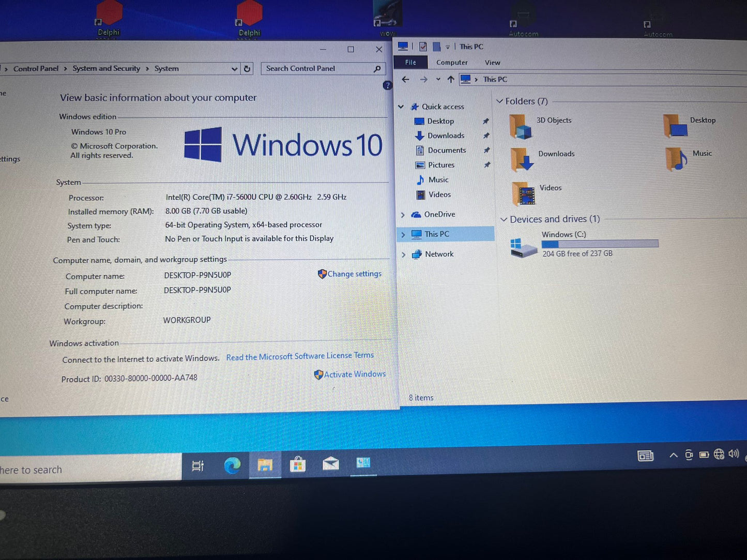Open the Computer ribbon tab
747x560 pixels.
pos(452,63)
